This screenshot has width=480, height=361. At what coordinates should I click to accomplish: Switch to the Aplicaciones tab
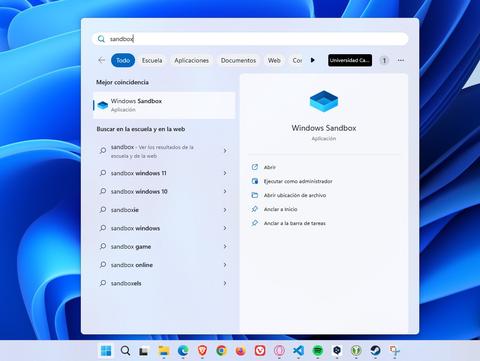191,60
